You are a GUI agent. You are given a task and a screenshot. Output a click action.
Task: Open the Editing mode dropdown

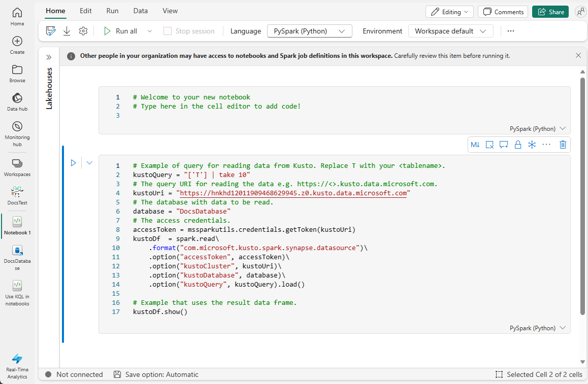[449, 12]
